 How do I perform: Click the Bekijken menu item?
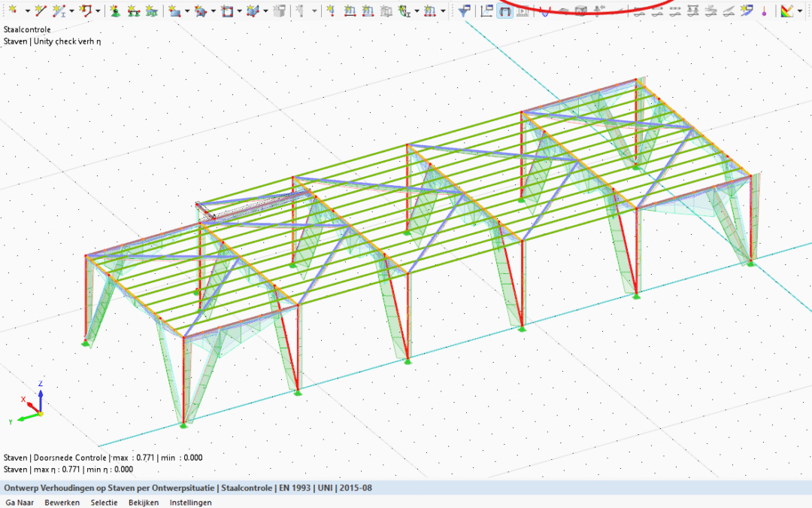(144, 502)
